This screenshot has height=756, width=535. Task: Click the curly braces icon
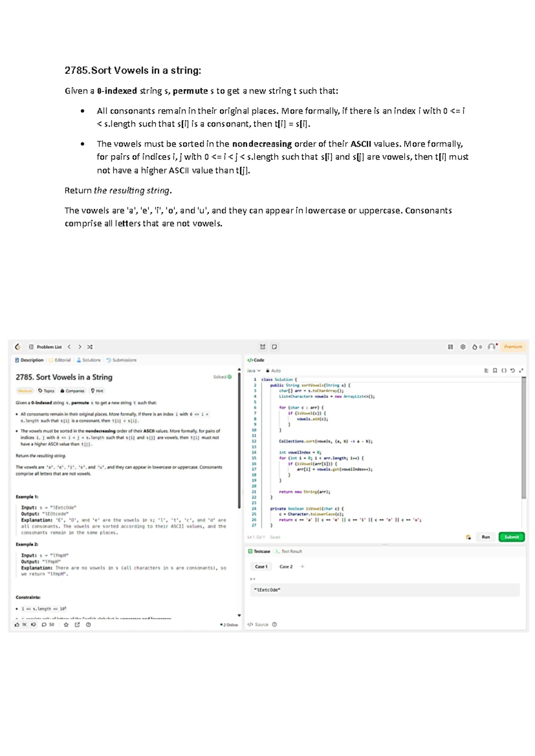(504, 371)
